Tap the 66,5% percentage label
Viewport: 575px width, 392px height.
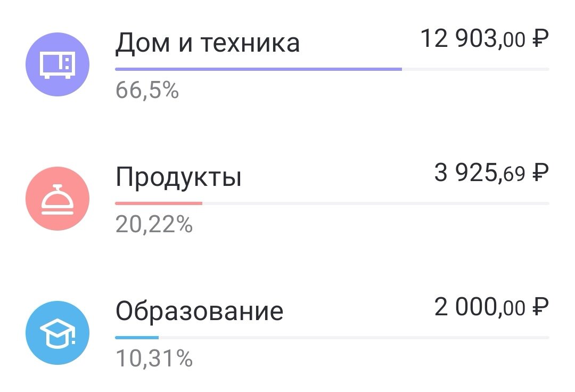tap(147, 92)
